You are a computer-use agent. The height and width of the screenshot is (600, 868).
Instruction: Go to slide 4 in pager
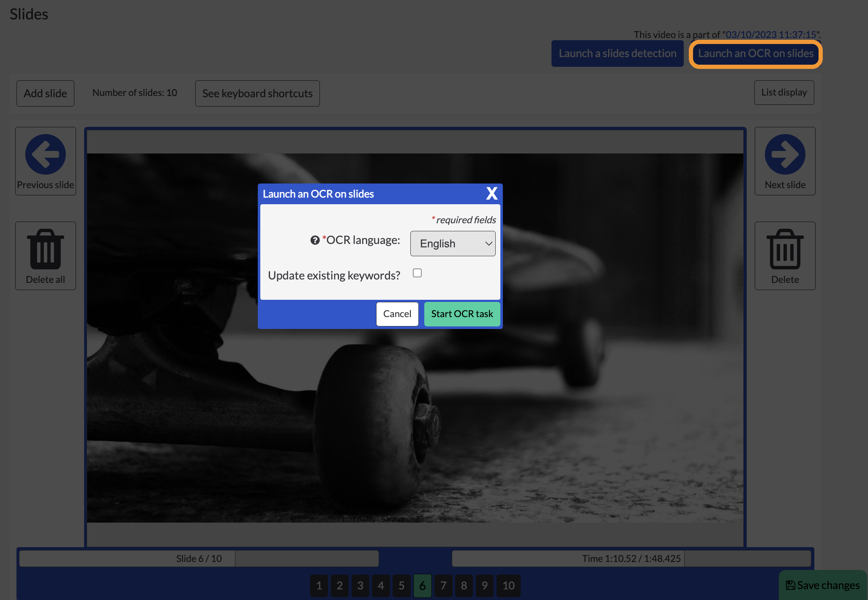tap(381, 586)
